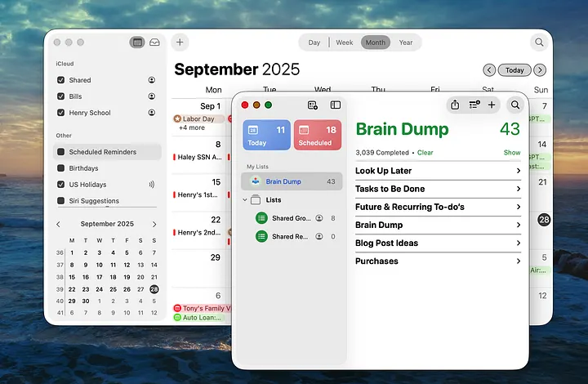Image resolution: width=588 pixels, height=384 pixels.
Task: Add a new calendar event with plus
Action: (180, 42)
